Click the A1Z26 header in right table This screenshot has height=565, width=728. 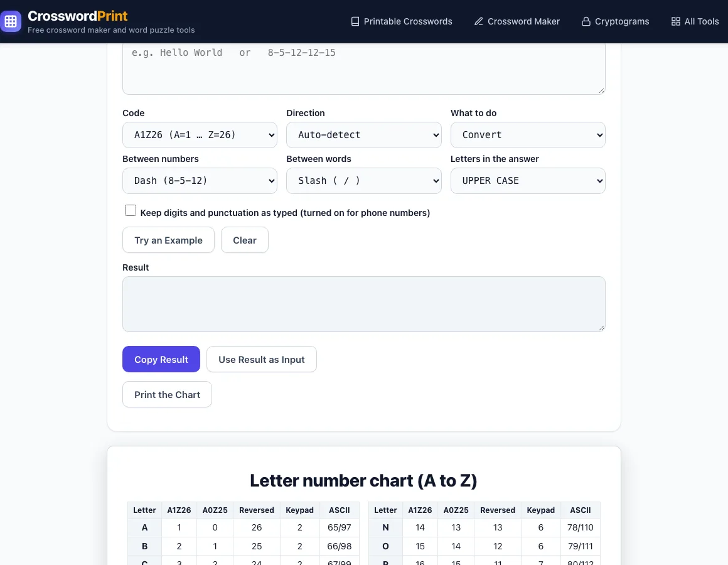point(420,510)
